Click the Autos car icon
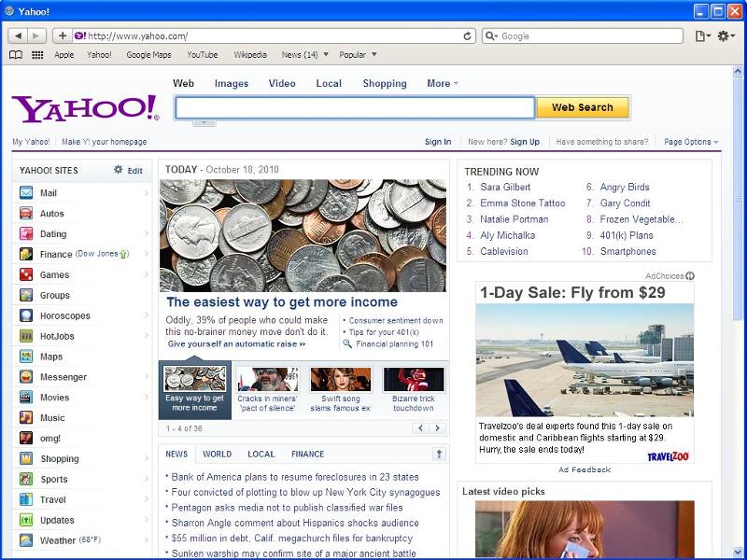747x560 pixels. 26,214
